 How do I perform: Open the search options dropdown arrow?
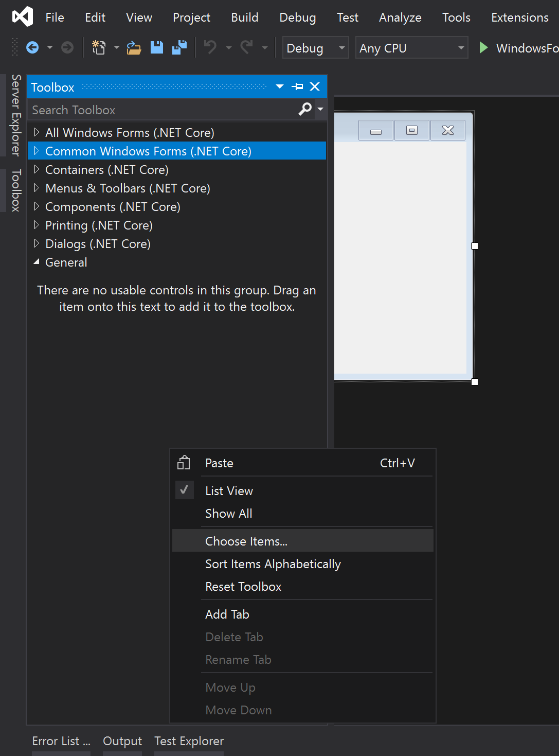click(320, 109)
